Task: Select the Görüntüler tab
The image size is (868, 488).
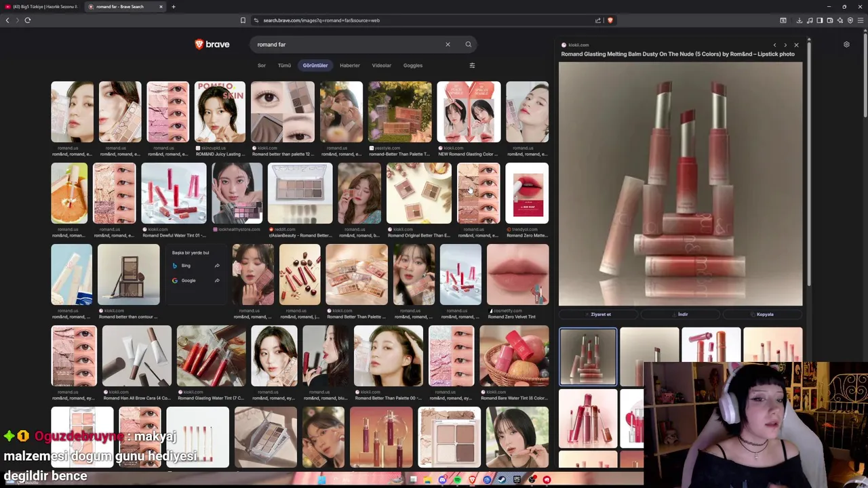Action: [x=315, y=65]
